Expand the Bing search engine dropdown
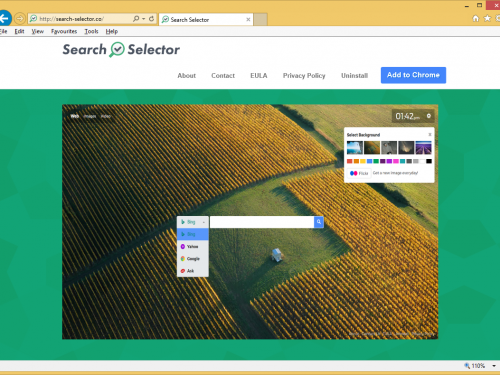Screen dimensions: 500x375 tap(193, 222)
